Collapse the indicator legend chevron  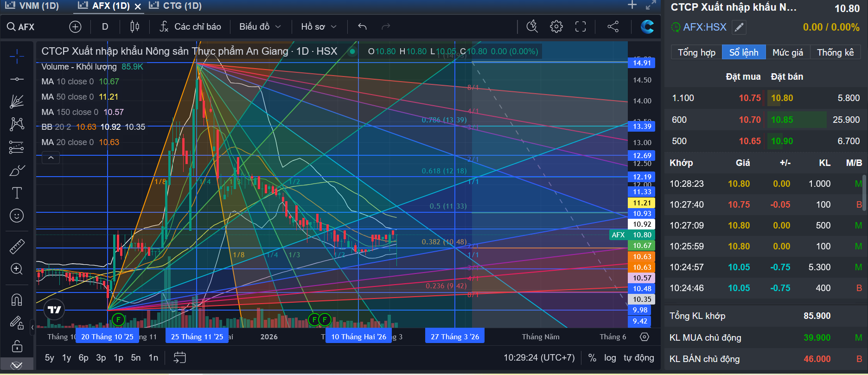[51, 158]
